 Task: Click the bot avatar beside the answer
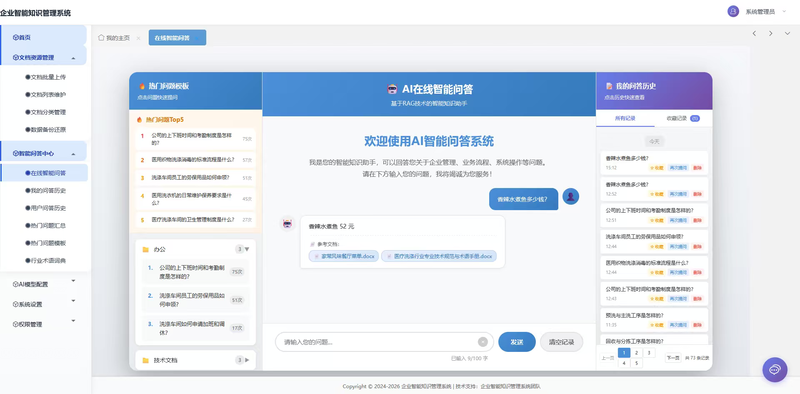click(x=288, y=224)
